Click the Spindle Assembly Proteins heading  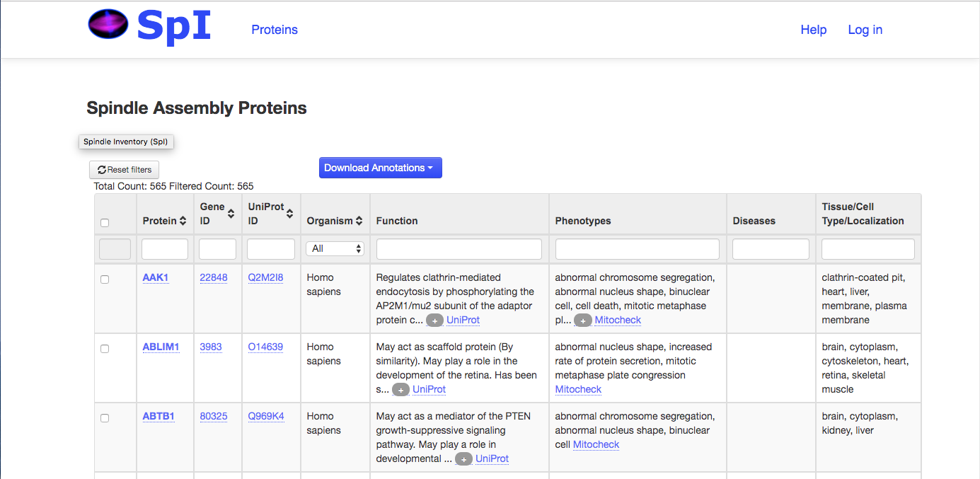pos(197,108)
